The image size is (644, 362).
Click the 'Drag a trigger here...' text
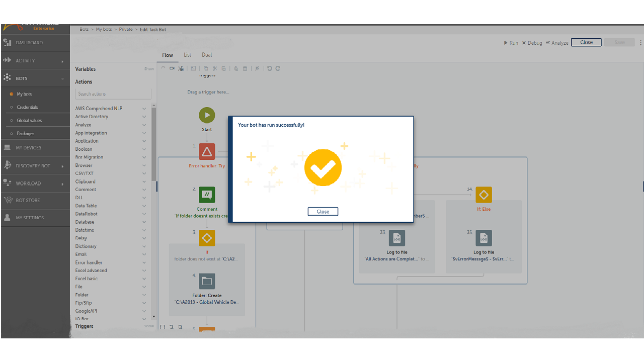[208, 93]
